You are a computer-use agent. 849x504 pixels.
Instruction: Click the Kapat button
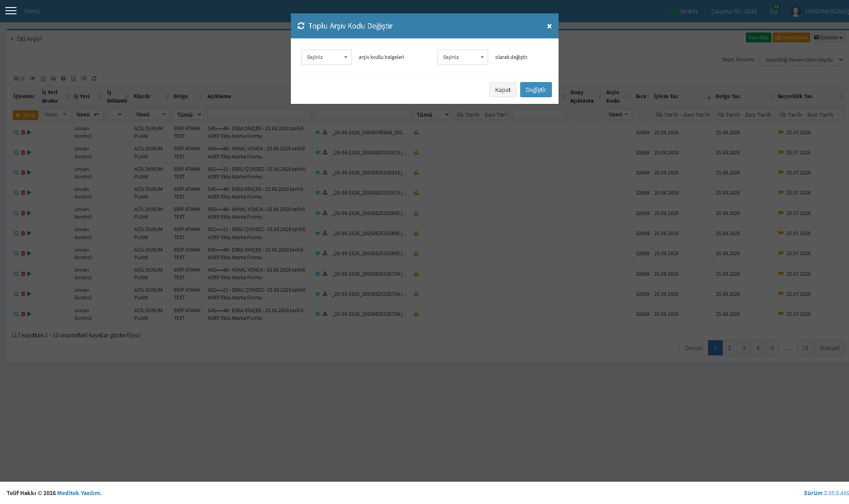click(x=503, y=90)
